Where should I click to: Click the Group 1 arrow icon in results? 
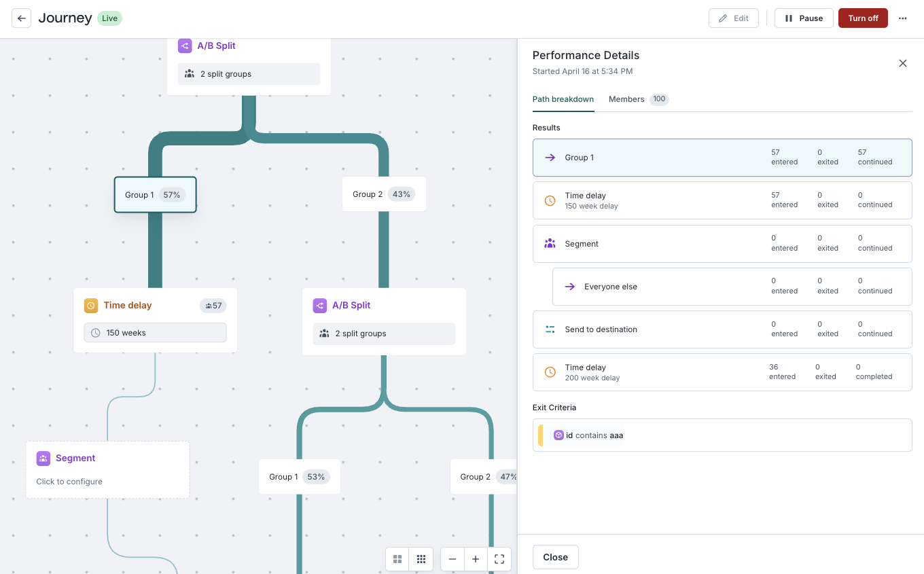[x=550, y=158]
